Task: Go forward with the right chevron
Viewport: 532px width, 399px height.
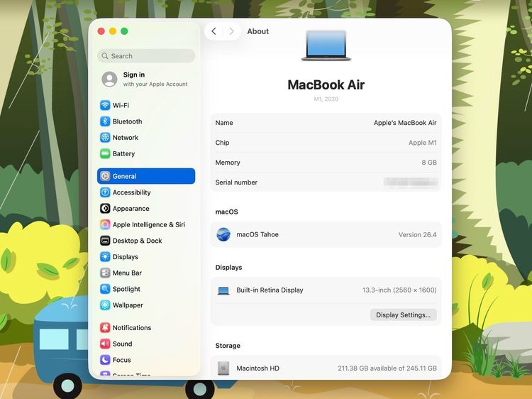Action: pyautogui.click(x=231, y=31)
